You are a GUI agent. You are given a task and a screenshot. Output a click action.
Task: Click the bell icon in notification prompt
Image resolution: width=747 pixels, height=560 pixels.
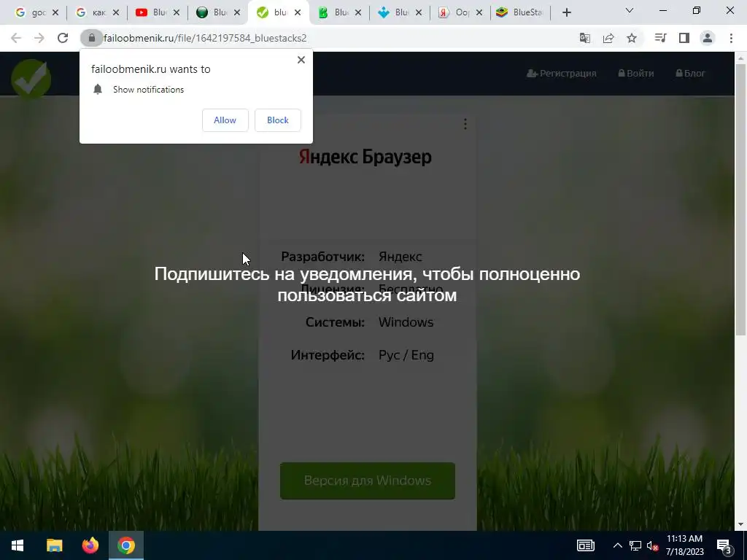(98, 89)
